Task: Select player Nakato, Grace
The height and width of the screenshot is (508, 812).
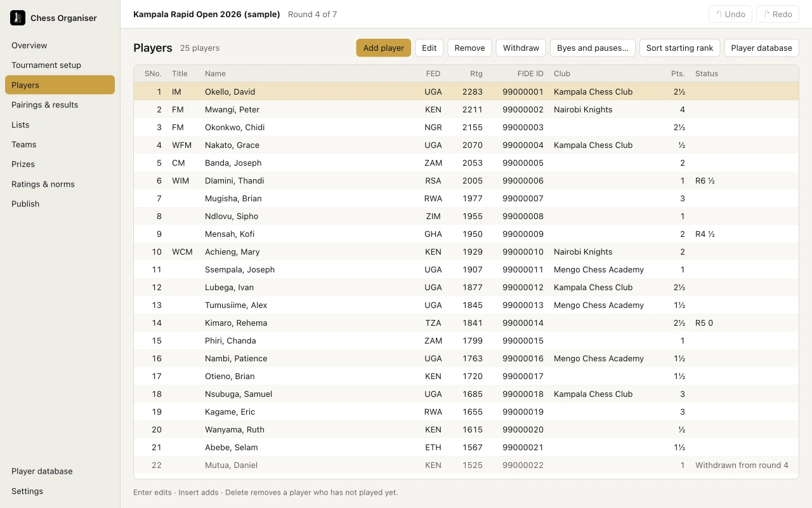Action: point(466,145)
